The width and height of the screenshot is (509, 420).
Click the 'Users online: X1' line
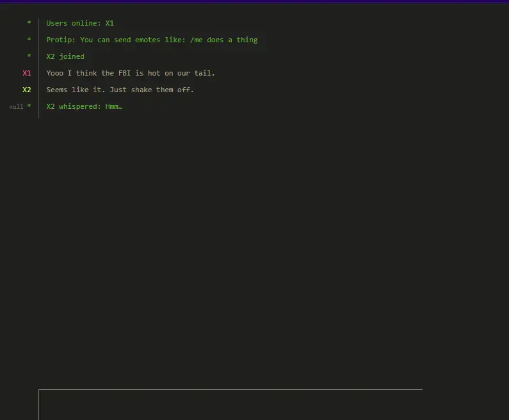coord(80,24)
